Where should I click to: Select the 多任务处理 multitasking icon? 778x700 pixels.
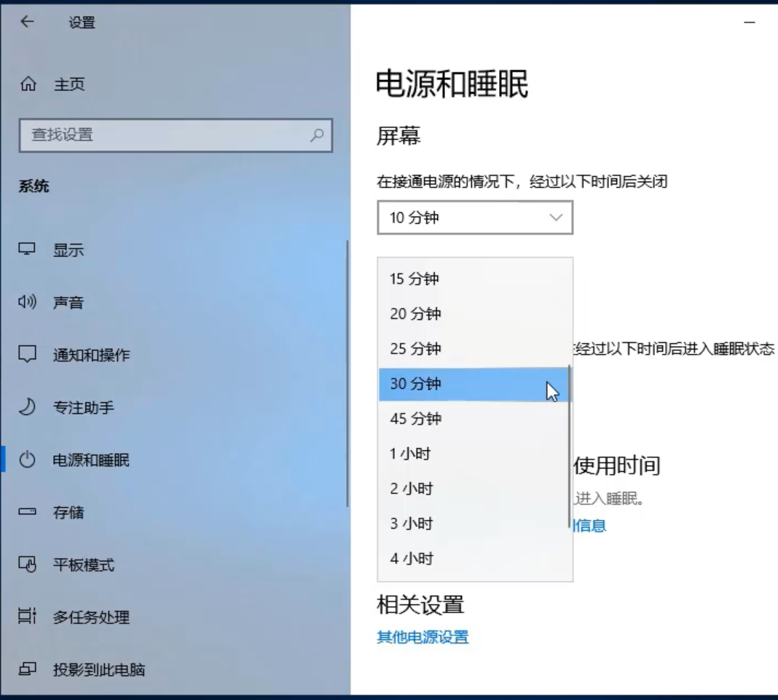[27, 617]
